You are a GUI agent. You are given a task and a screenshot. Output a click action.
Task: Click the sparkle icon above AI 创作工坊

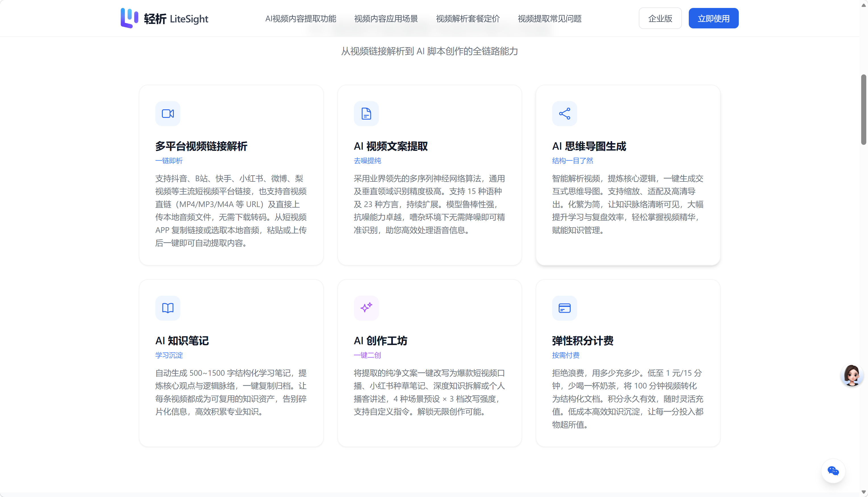[366, 308]
